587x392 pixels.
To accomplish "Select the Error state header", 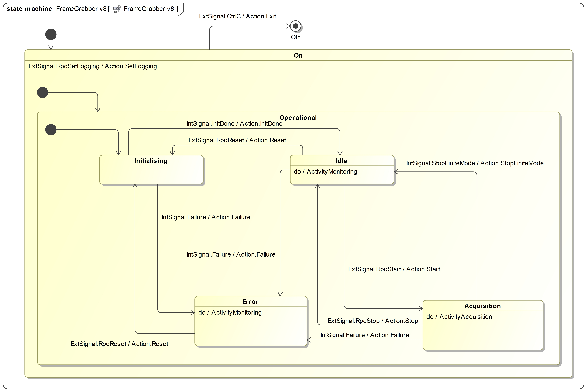I will tap(250, 302).
